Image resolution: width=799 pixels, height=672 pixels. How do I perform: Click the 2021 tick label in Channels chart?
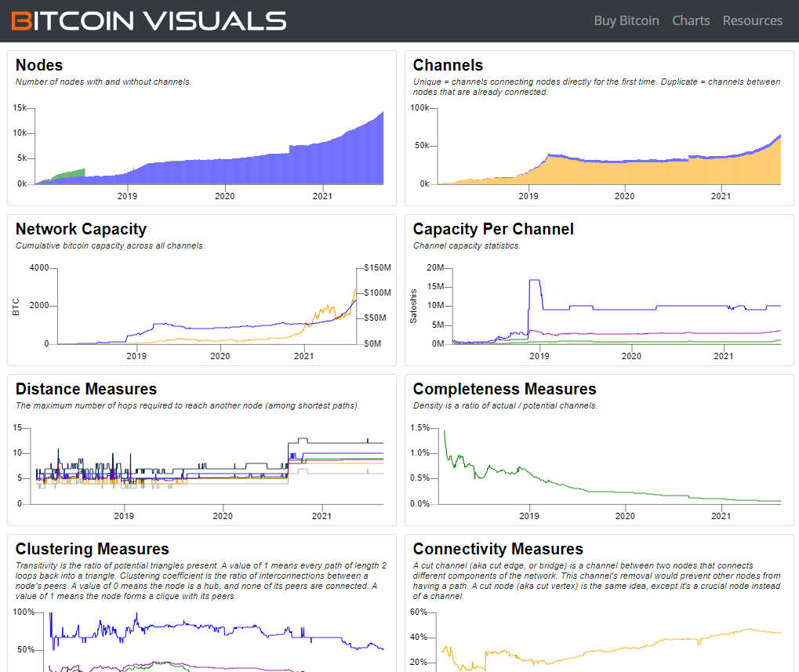coord(721,197)
